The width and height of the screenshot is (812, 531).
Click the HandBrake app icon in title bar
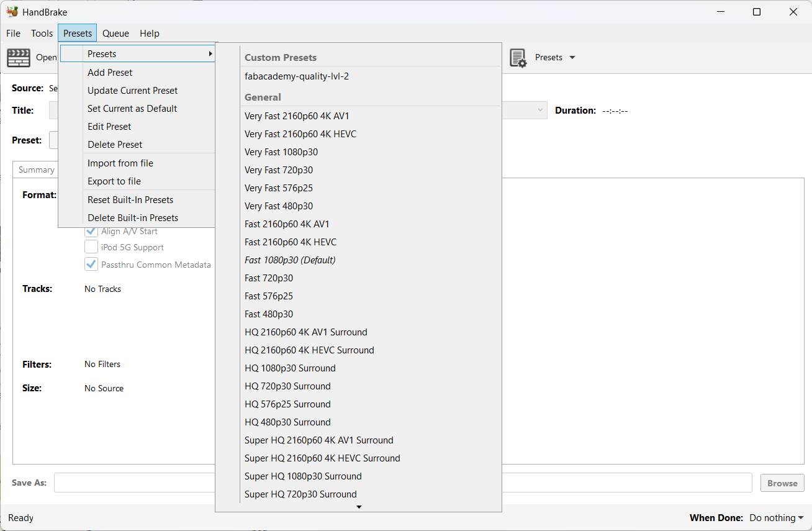coord(12,12)
